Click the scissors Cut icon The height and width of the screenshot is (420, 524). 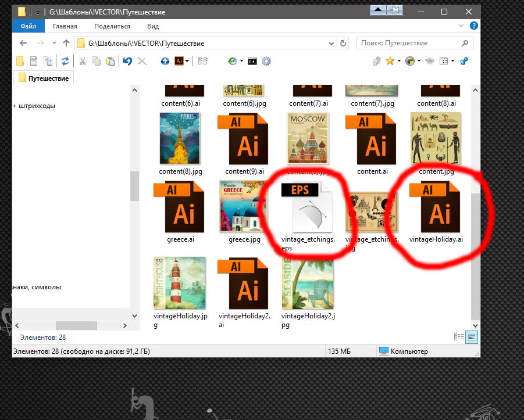tap(83, 61)
